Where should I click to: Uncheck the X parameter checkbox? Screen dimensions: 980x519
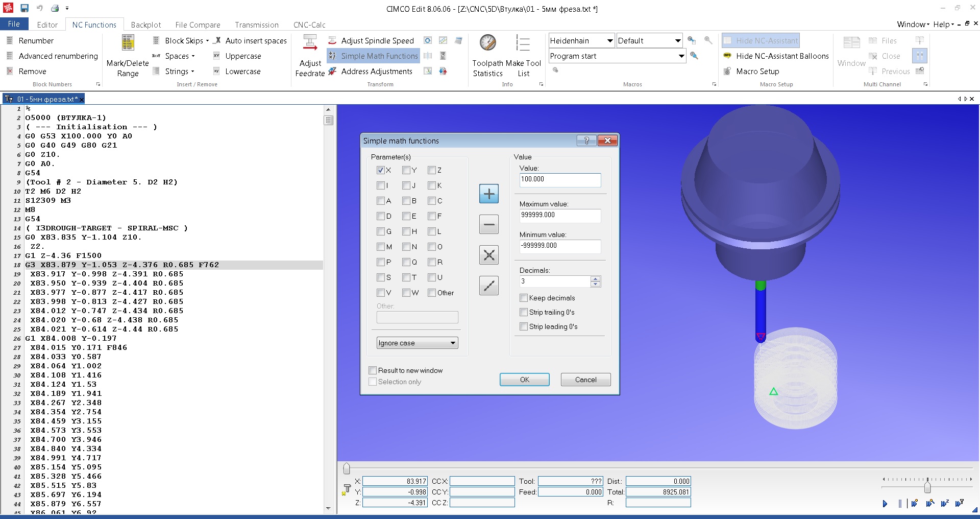(380, 170)
